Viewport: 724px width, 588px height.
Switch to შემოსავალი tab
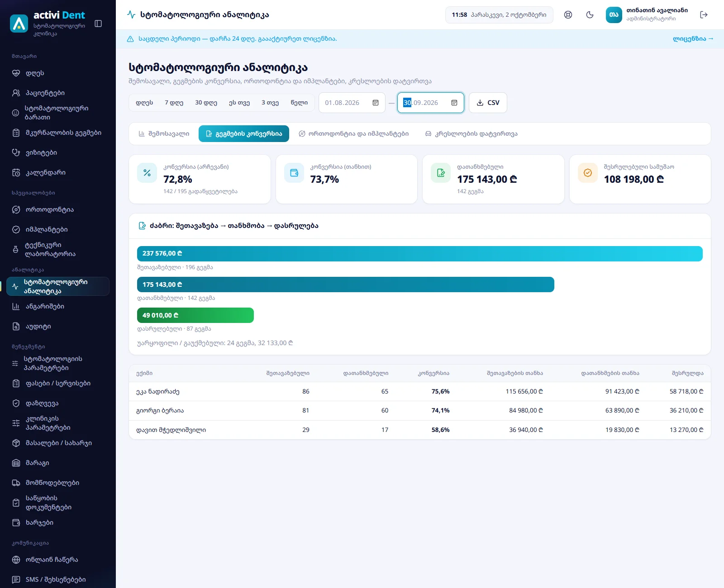click(x=164, y=134)
